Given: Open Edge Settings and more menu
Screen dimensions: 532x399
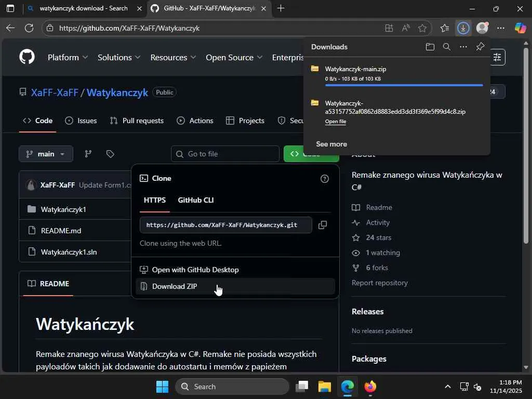Looking at the screenshot, I should (501, 28).
